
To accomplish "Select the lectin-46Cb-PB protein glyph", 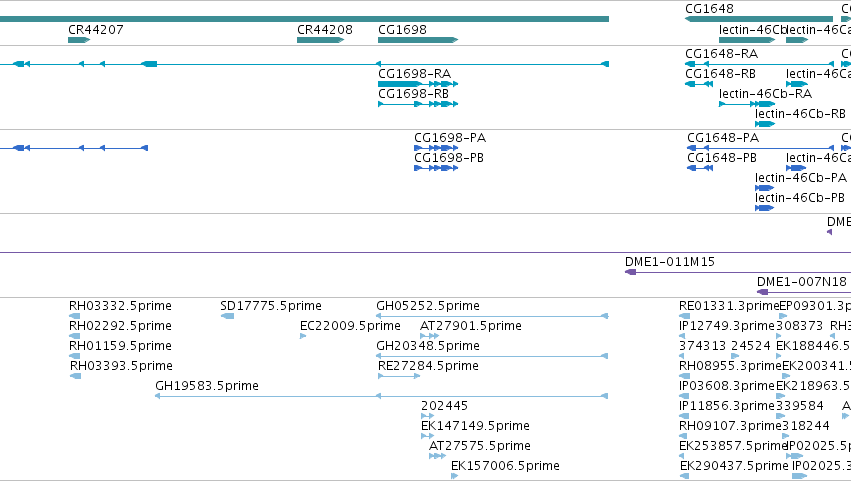I will point(764,208).
